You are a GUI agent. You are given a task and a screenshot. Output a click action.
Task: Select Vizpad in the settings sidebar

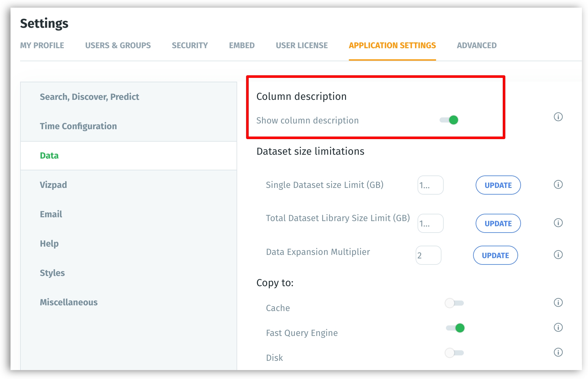pos(53,185)
